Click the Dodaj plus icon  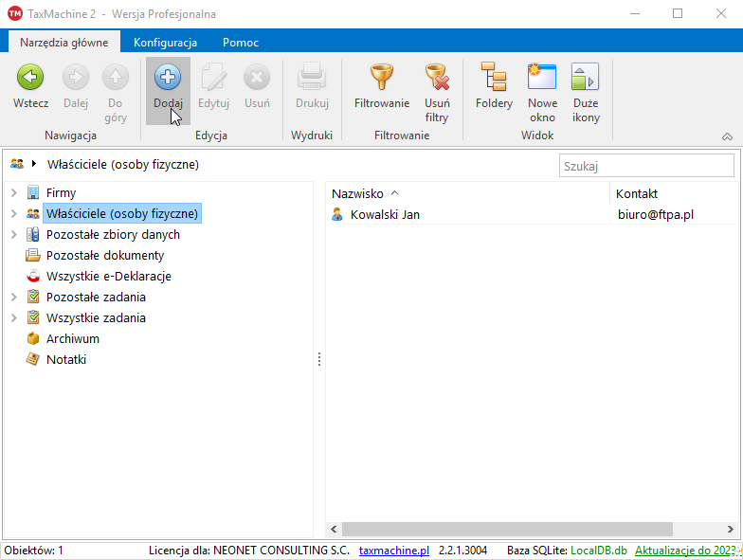pyautogui.click(x=168, y=79)
